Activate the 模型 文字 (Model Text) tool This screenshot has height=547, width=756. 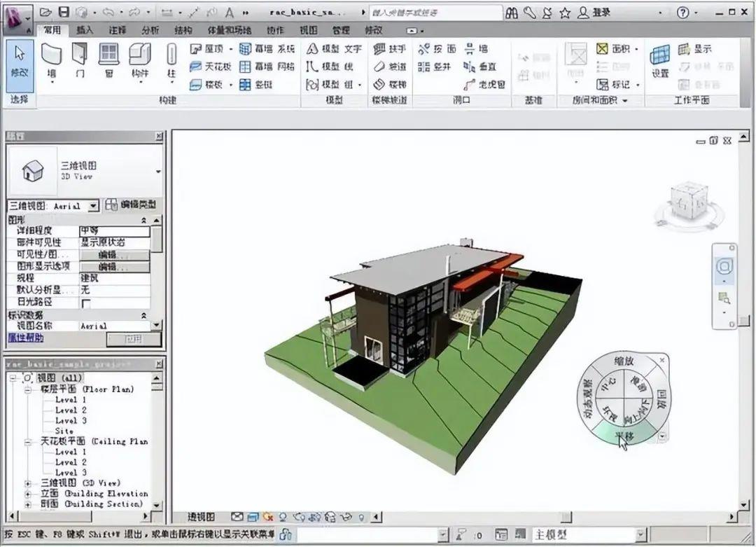(x=334, y=49)
